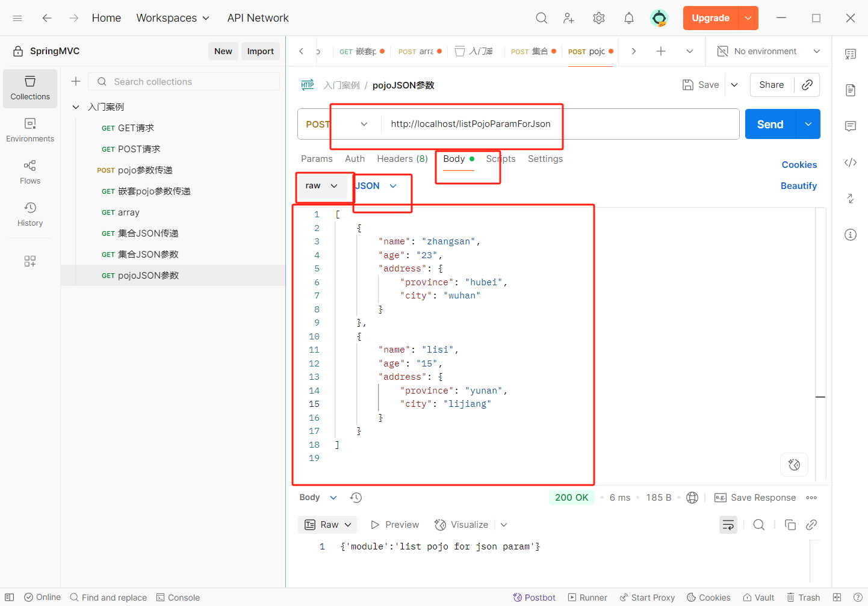Open the search magnifier in header

(542, 18)
